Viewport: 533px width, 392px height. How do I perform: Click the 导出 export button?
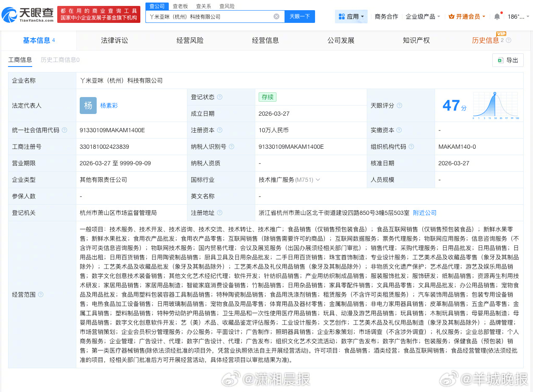pos(508,60)
